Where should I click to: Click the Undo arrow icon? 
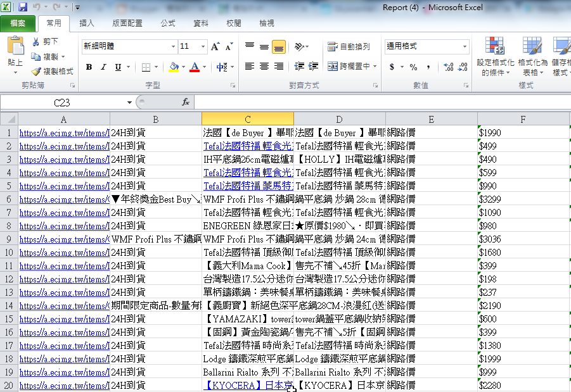coord(36,7)
